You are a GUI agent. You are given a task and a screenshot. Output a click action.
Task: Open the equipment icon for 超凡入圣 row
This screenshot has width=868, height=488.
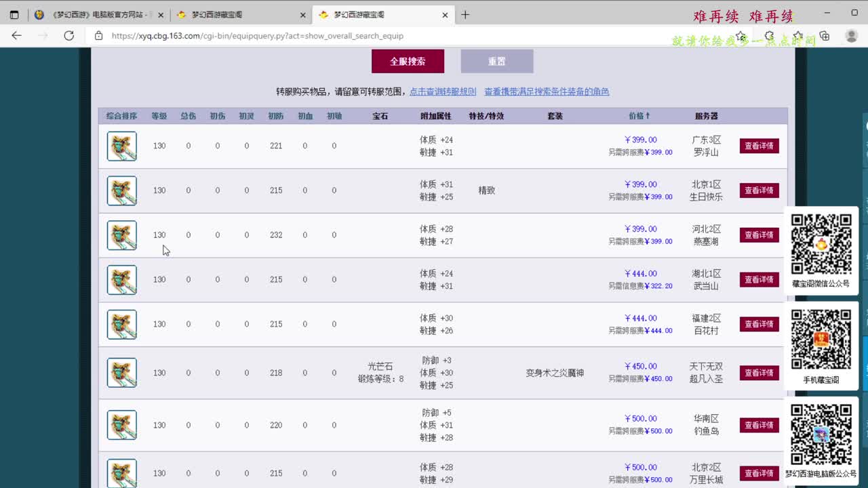122,373
